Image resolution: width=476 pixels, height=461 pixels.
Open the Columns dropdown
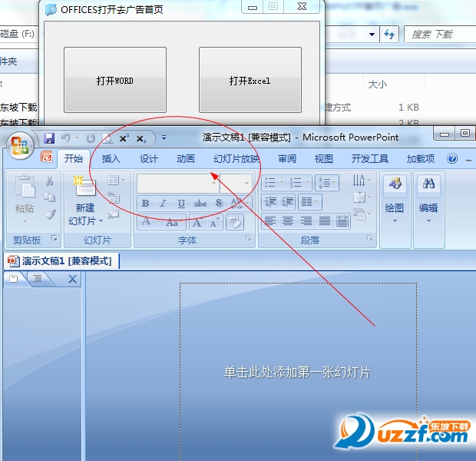tap(309, 202)
